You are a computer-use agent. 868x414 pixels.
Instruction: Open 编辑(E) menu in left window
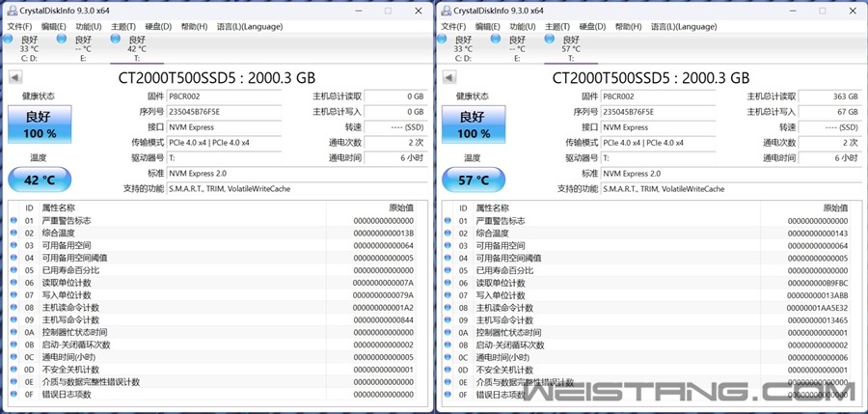point(54,27)
